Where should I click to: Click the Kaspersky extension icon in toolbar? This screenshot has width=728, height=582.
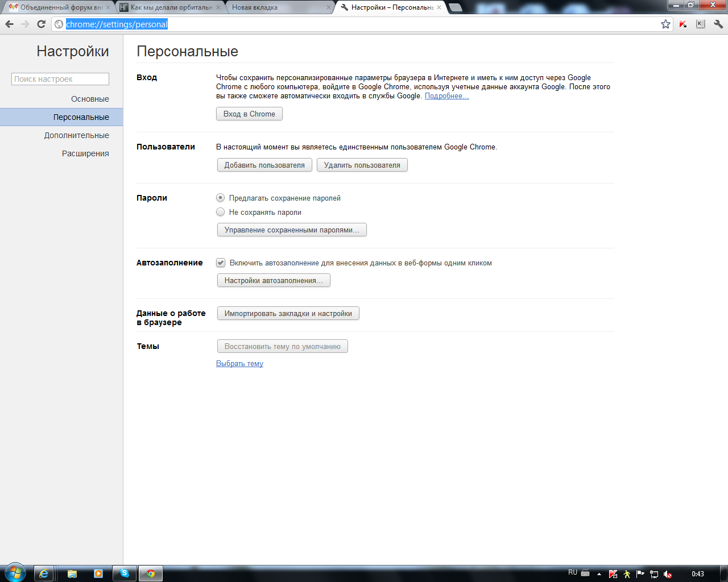click(683, 24)
